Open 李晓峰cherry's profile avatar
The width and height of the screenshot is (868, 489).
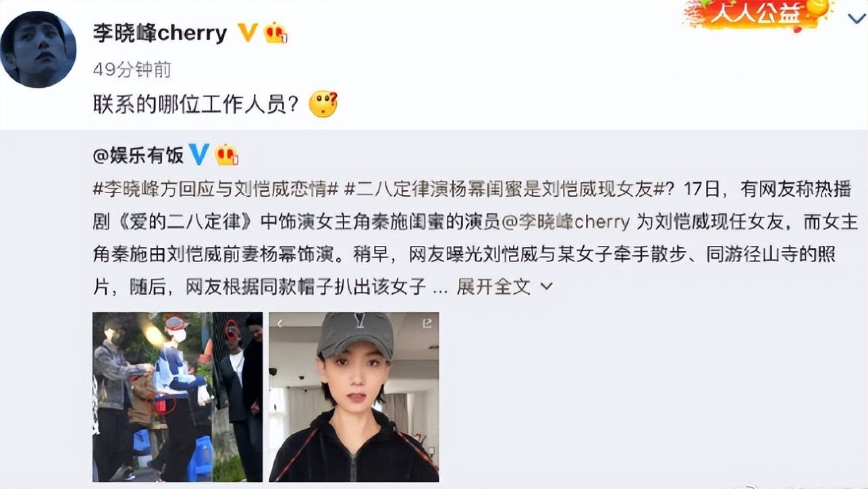pyautogui.click(x=38, y=49)
